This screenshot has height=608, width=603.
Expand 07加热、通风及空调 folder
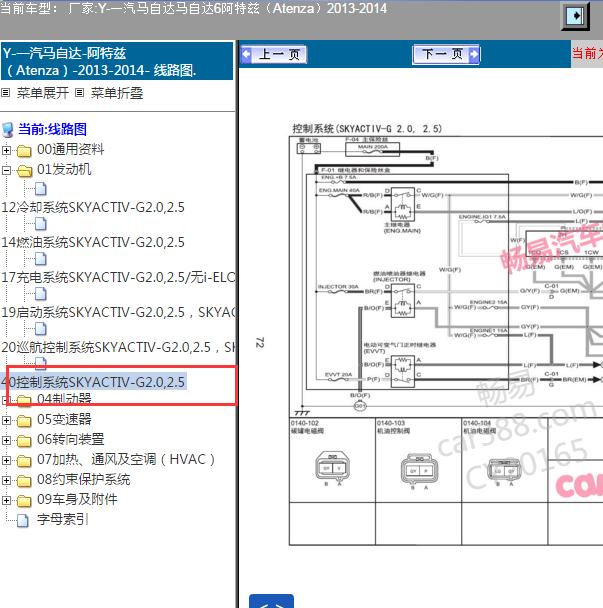point(6,460)
